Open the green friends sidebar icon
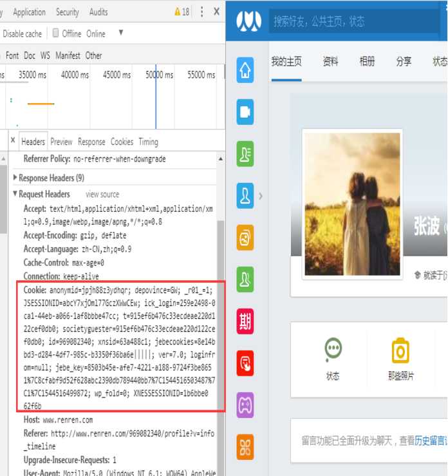Viewport: 448px width, 476px height. pyautogui.click(x=245, y=280)
